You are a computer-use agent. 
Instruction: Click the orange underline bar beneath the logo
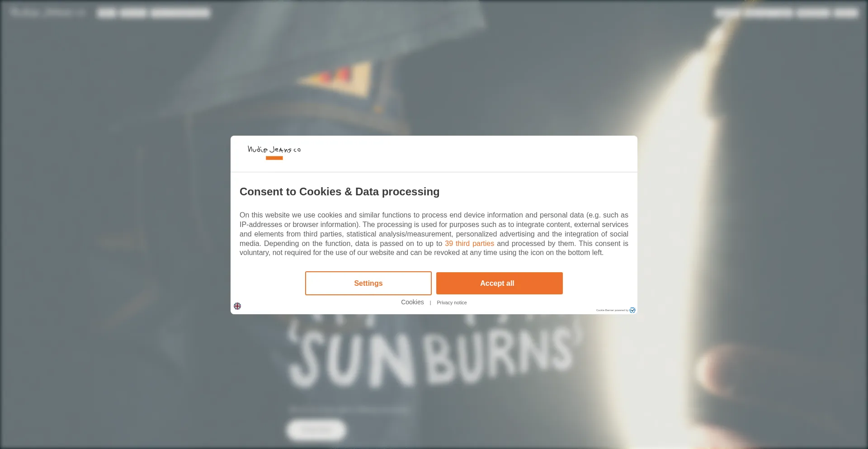pyautogui.click(x=274, y=158)
